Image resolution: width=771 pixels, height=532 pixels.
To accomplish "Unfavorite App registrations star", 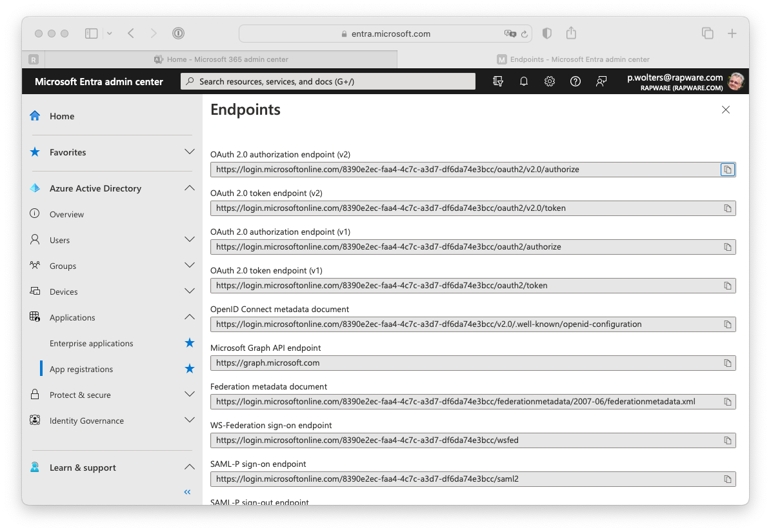I will (x=189, y=368).
